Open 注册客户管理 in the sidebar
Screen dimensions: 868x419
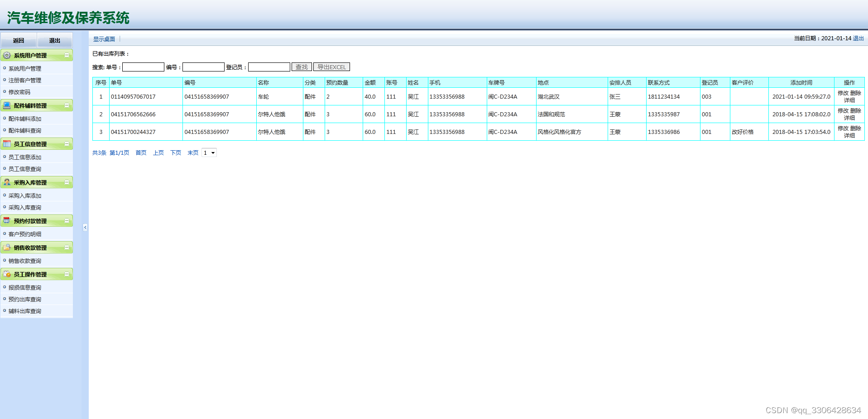(x=25, y=81)
